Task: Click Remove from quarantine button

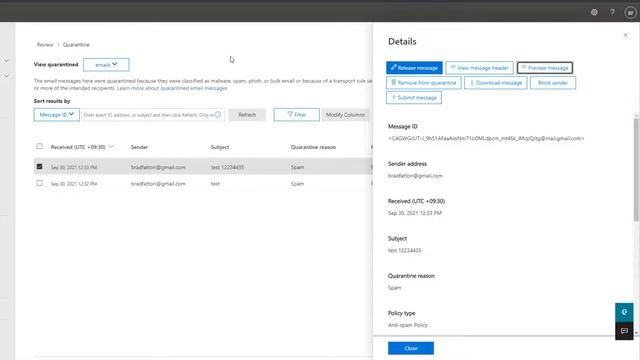Action: [424, 83]
